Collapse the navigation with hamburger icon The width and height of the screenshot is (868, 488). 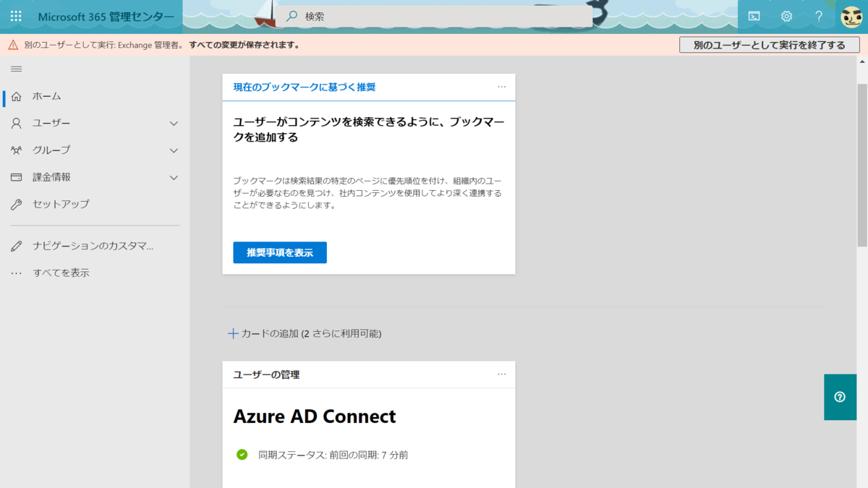[x=16, y=69]
